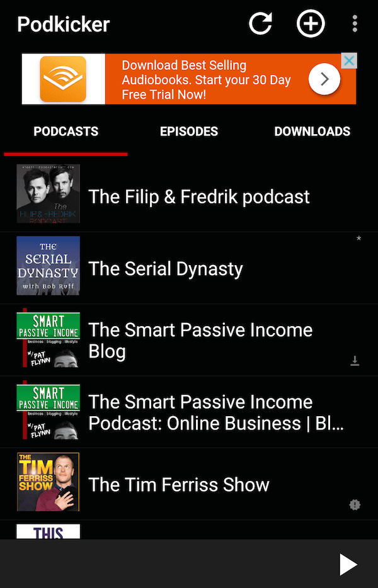Tap the arrow button in the ad
This screenshot has width=378, height=588.
tap(324, 79)
